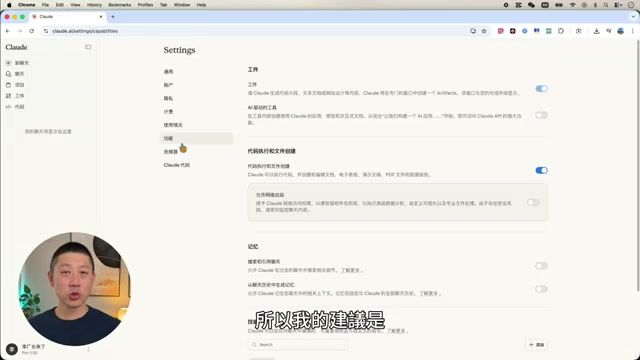Open the View menu in the menu bar
640x360 pixels.
[x=75, y=5]
